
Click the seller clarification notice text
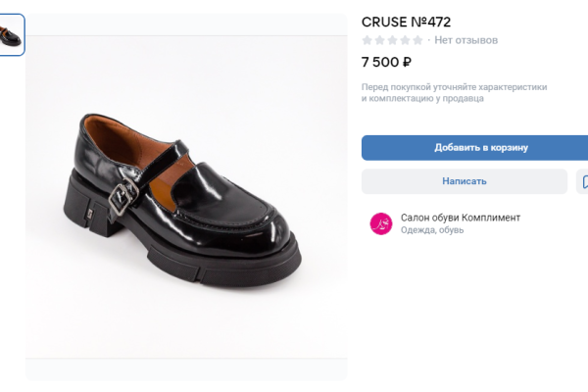[x=454, y=92]
